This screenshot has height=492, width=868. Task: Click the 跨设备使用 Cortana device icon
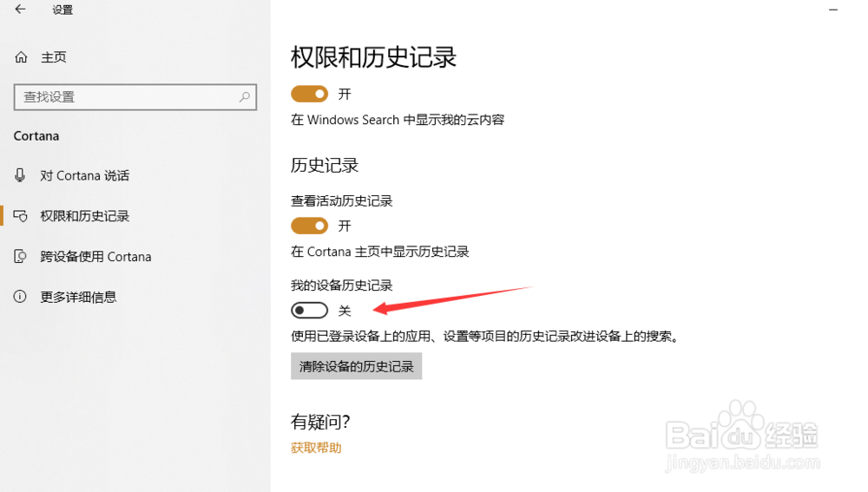click(x=20, y=256)
